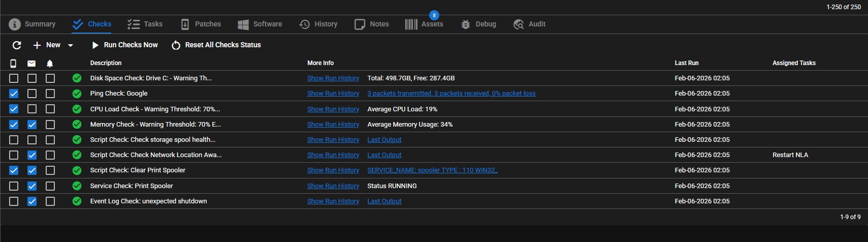The image size is (868, 242).
Task: Open the Assets tab
Action: coord(424,24)
